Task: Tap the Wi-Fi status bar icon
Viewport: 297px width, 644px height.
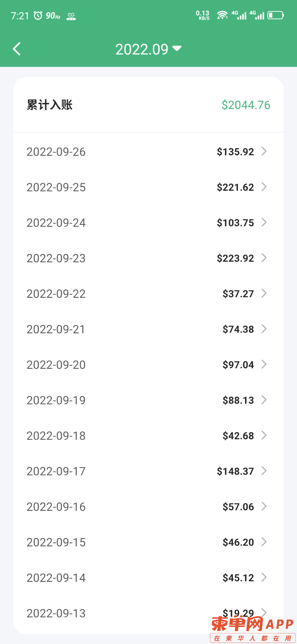Action: [x=222, y=15]
